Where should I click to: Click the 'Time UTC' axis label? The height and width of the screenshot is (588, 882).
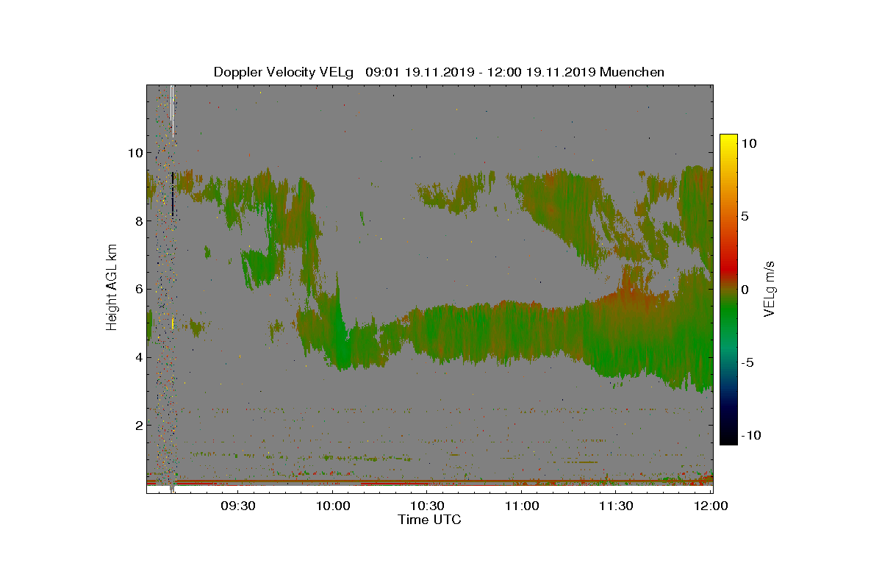430,520
